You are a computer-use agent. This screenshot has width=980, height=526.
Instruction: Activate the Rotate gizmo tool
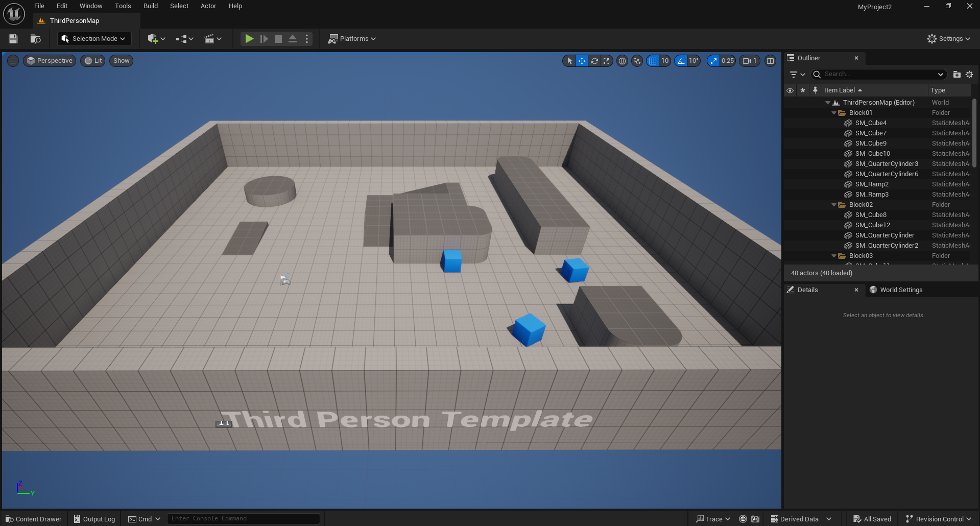tap(594, 61)
